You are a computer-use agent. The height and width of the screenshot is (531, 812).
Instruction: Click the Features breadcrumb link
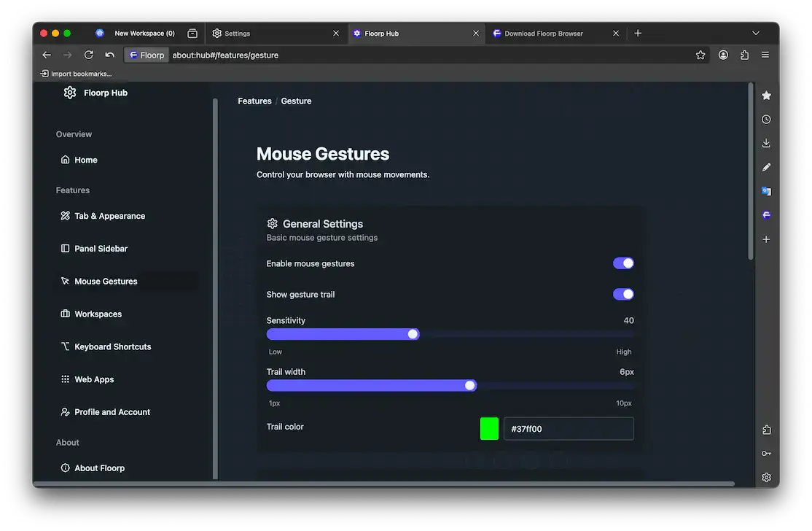254,101
